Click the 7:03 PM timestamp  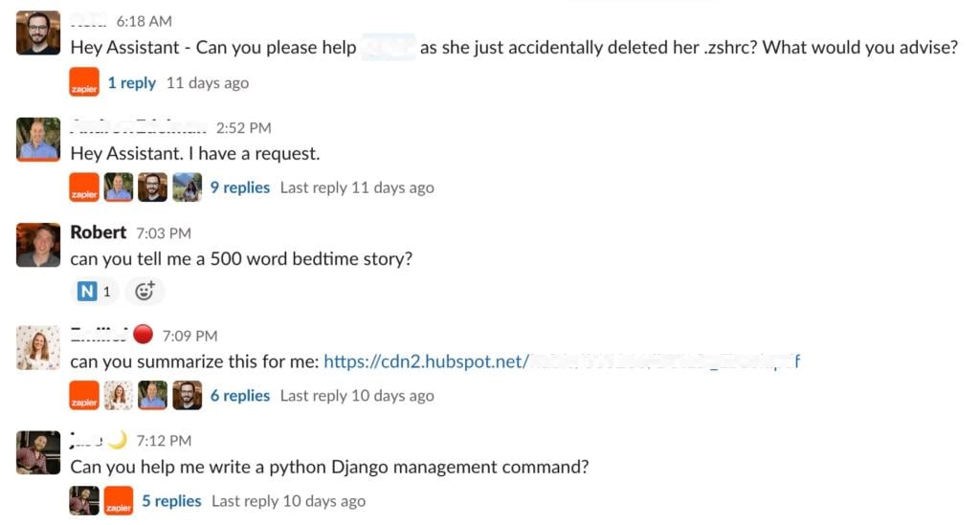click(163, 233)
